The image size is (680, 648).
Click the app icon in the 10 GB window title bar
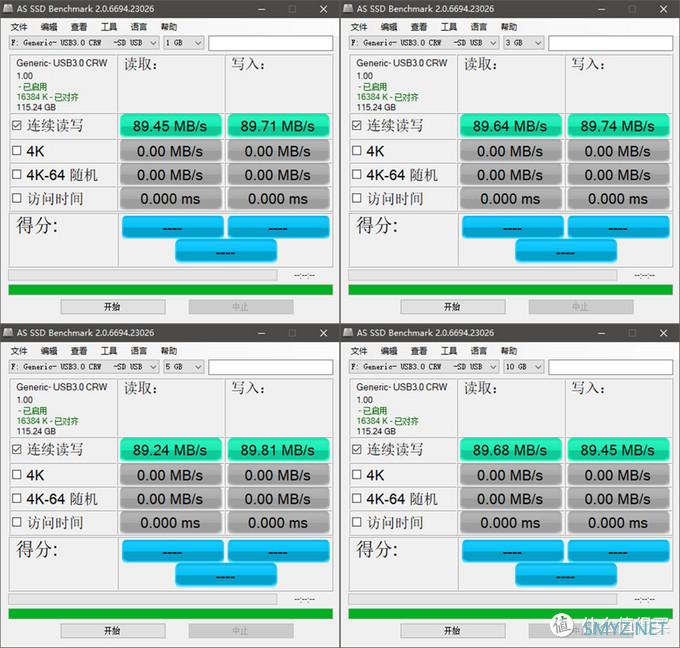[x=348, y=332]
